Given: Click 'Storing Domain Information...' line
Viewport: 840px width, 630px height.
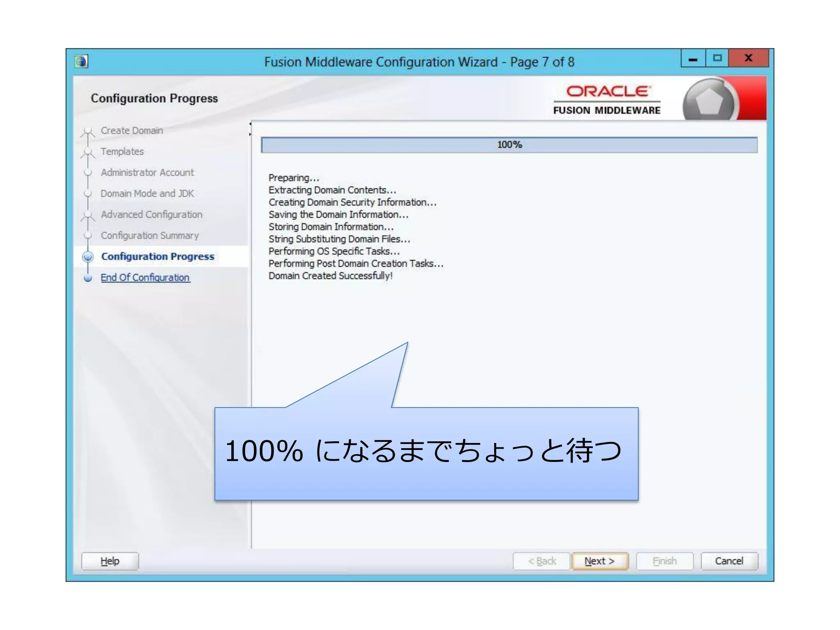Looking at the screenshot, I should click(331, 227).
